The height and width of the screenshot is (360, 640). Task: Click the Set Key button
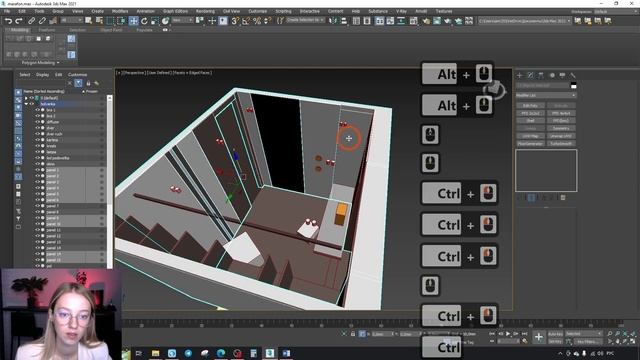[555, 341]
